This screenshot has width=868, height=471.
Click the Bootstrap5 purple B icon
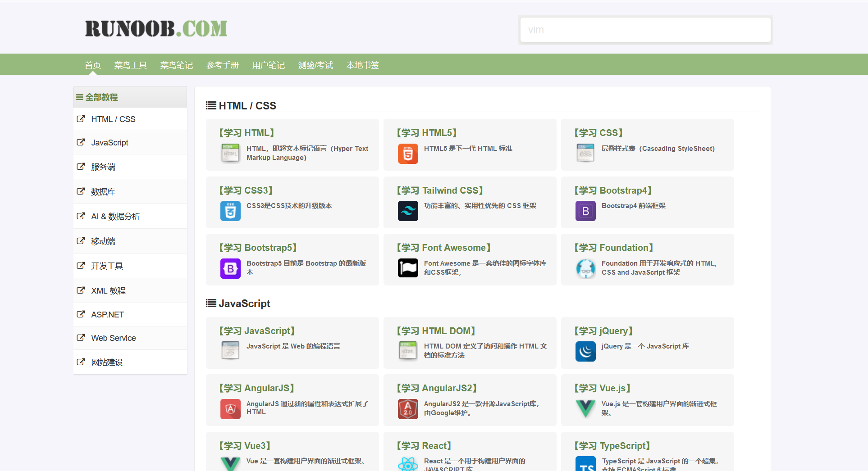click(230, 268)
